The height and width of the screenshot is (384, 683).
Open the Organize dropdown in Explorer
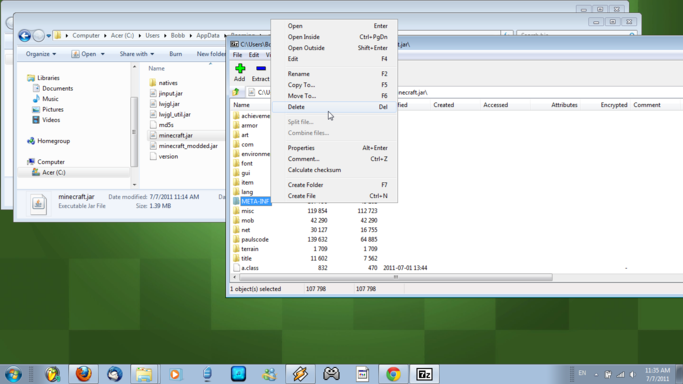41,54
